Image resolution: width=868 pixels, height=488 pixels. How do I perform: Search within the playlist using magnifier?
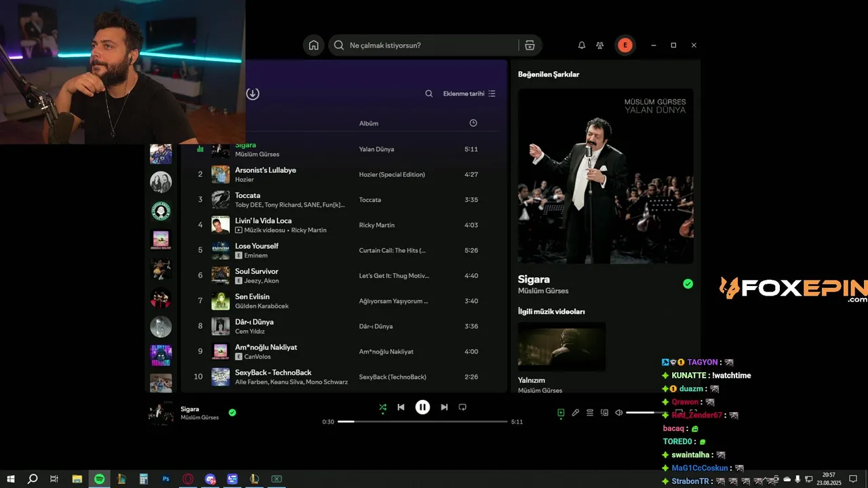(429, 94)
